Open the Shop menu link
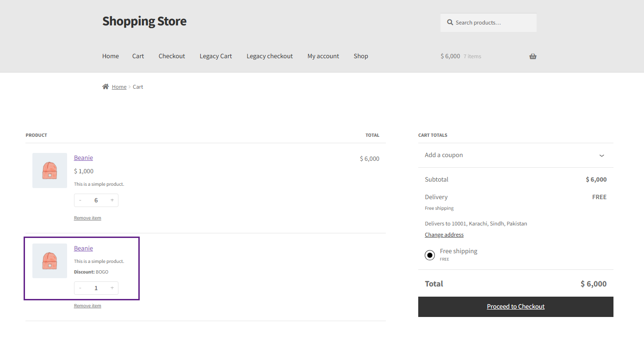Screen dimensions: 644x341 click(361, 56)
